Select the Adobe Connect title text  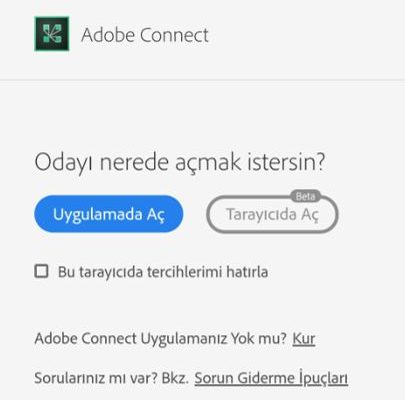pyautogui.click(x=145, y=35)
